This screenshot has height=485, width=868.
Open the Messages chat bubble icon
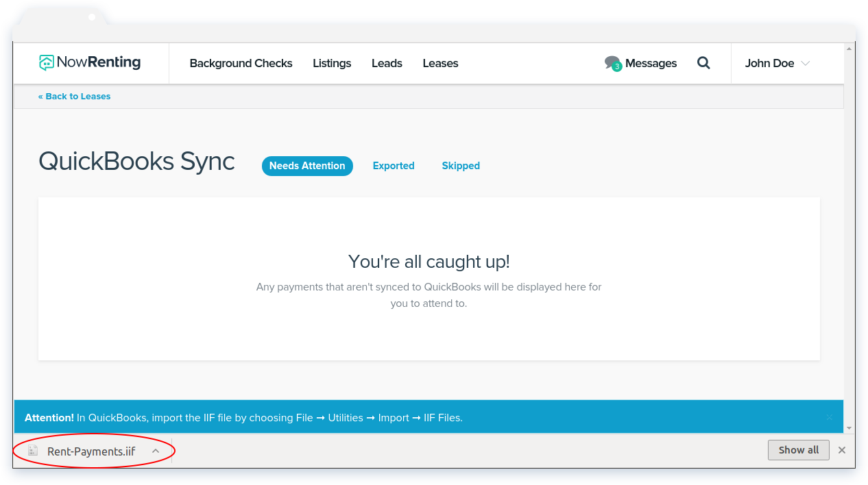612,63
